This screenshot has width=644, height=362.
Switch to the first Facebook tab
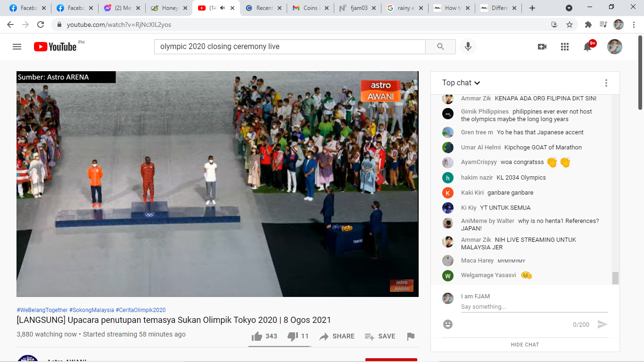(x=27, y=8)
